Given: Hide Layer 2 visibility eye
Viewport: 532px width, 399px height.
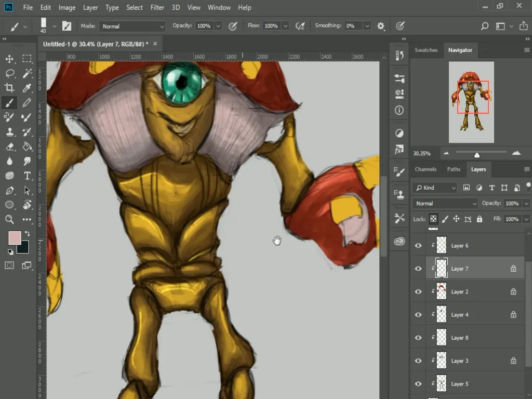Looking at the screenshot, I should tap(418, 291).
